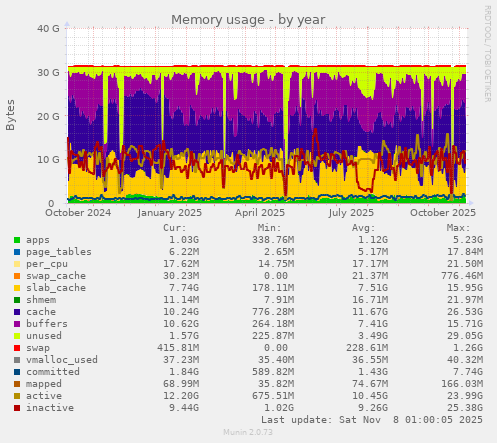Screen dimensions: 497x443
Task: Click the 'Min:' column header
Action: tap(269, 228)
